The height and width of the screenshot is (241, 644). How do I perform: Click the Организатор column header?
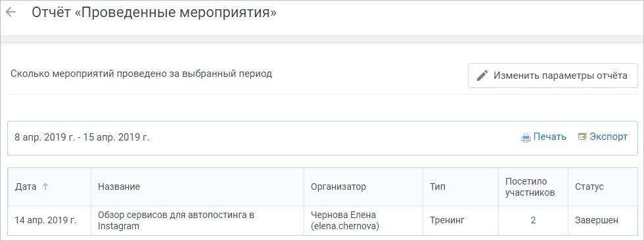pos(338,186)
